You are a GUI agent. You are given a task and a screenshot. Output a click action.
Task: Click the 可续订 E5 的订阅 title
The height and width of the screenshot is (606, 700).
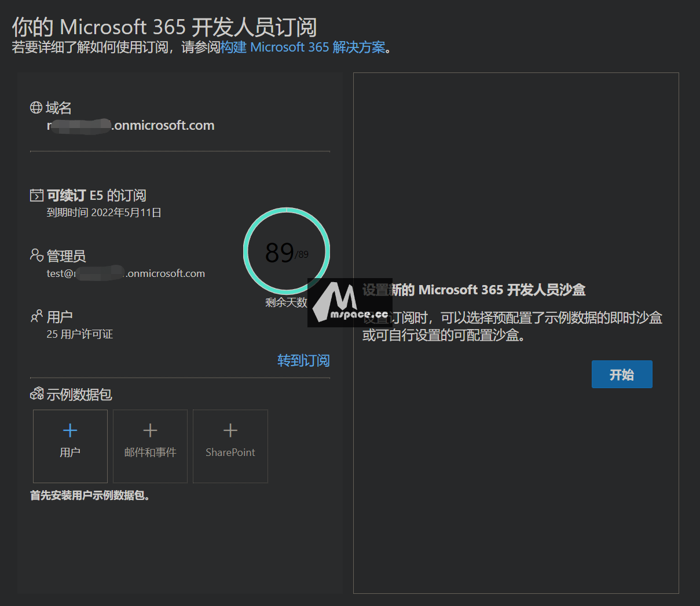click(97, 195)
